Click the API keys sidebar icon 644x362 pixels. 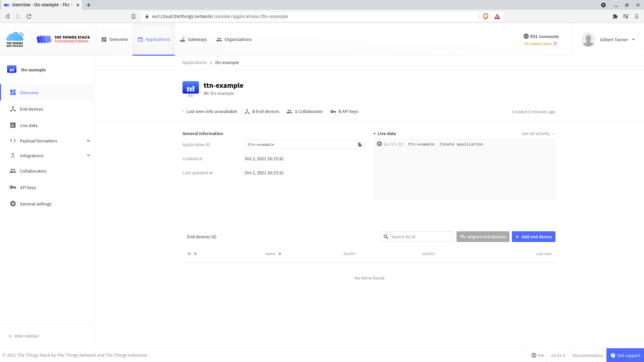[x=12, y=187]
